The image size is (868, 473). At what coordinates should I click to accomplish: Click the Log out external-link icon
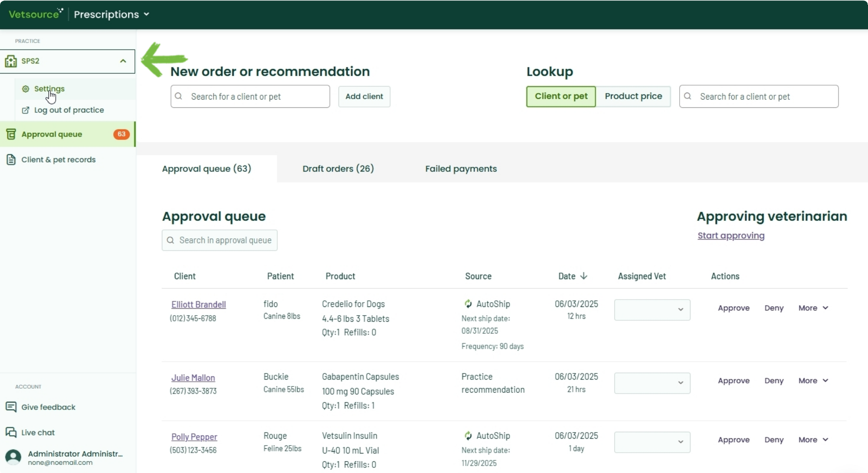[26, 110]
